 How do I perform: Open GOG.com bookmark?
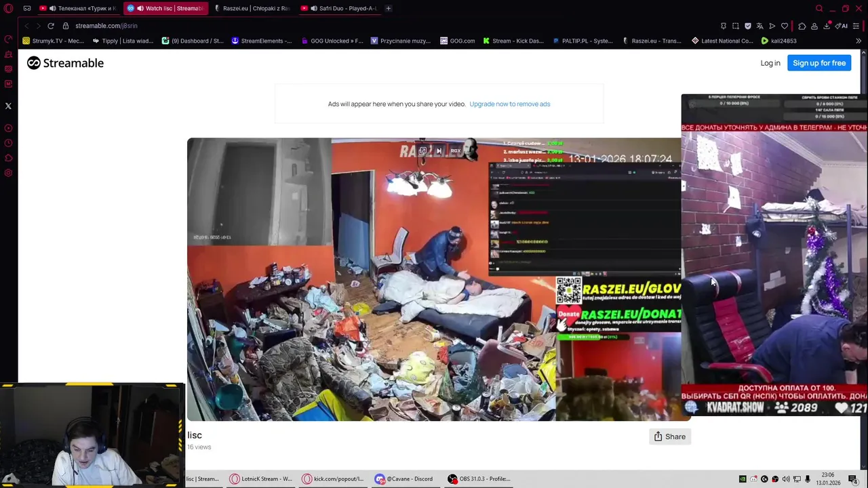coord(458,41)
